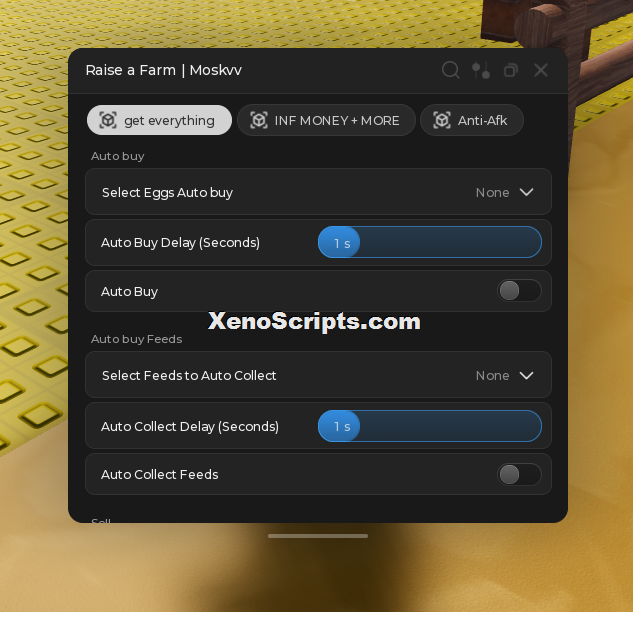
Task: Click chevron beside Select Feeds to Auto Collect
Action: (x=526, y=375)
